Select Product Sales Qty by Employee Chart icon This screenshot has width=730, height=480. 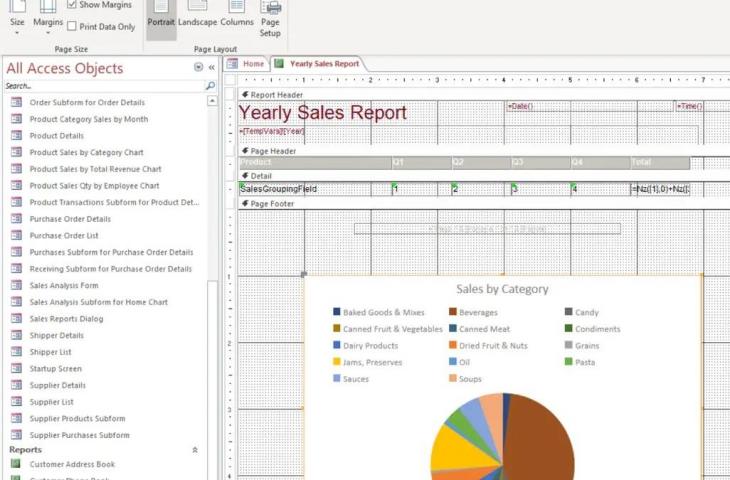click(16, 185)
